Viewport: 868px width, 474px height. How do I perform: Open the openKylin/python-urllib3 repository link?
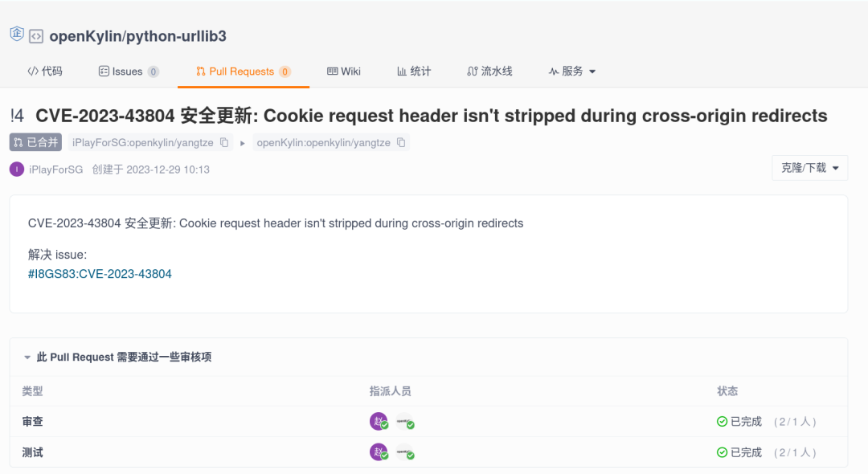137,36
